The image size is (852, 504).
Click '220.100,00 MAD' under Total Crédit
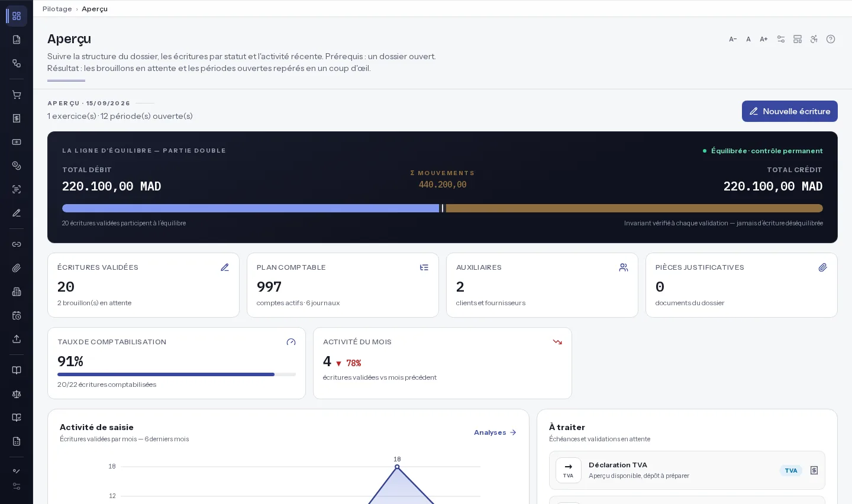coord(773,186)
